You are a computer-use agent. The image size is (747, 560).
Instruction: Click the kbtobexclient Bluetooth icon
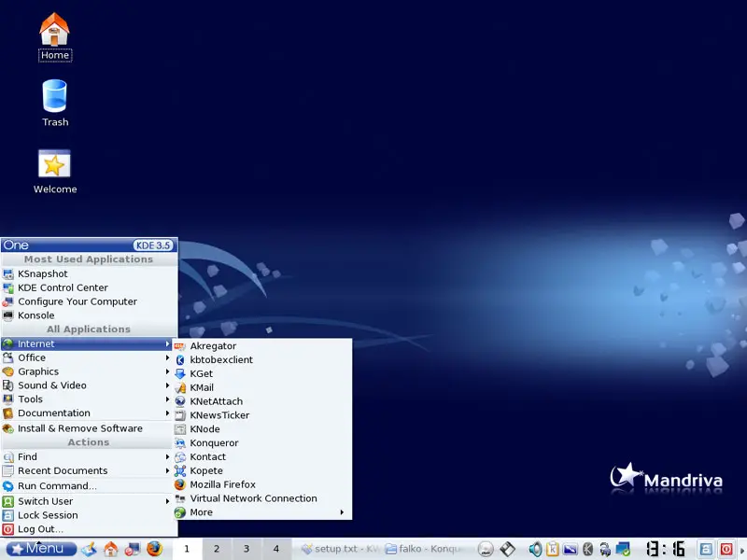(x=179, y=360)
